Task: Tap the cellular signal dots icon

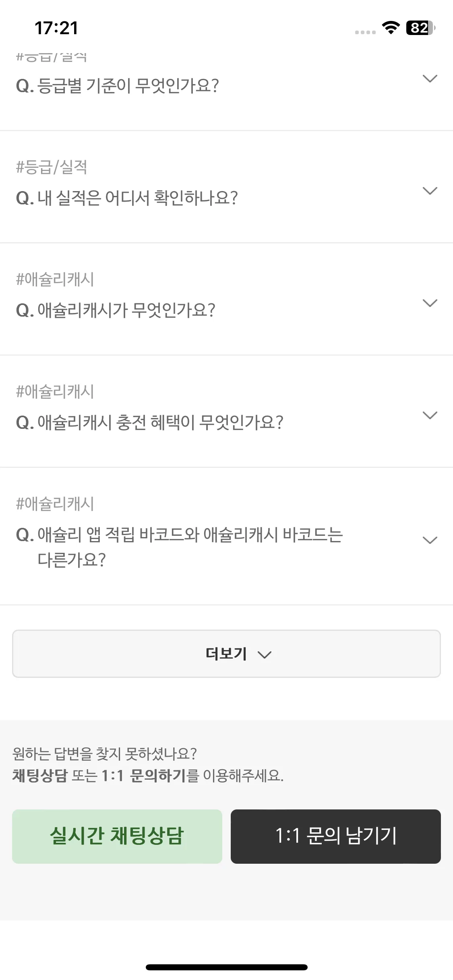Action: (365, 32)
